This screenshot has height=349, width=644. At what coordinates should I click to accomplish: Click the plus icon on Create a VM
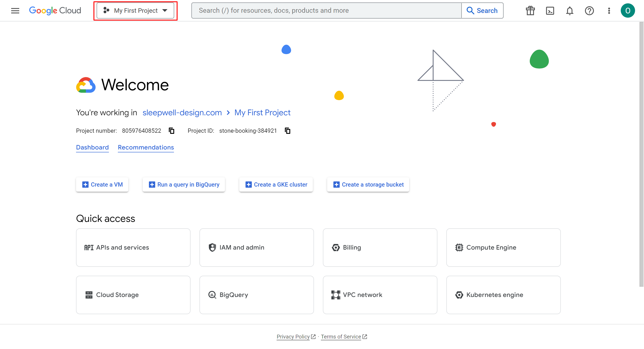point(85,184)
